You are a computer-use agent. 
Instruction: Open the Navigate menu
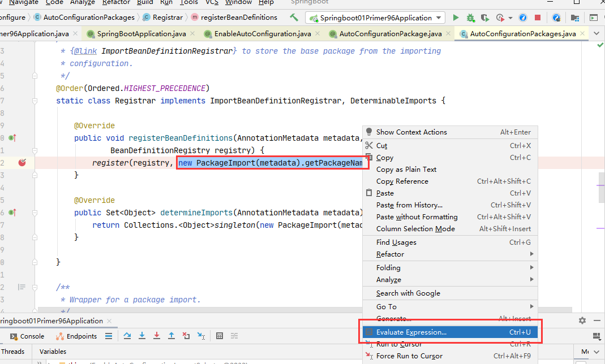tap(24, 2)
